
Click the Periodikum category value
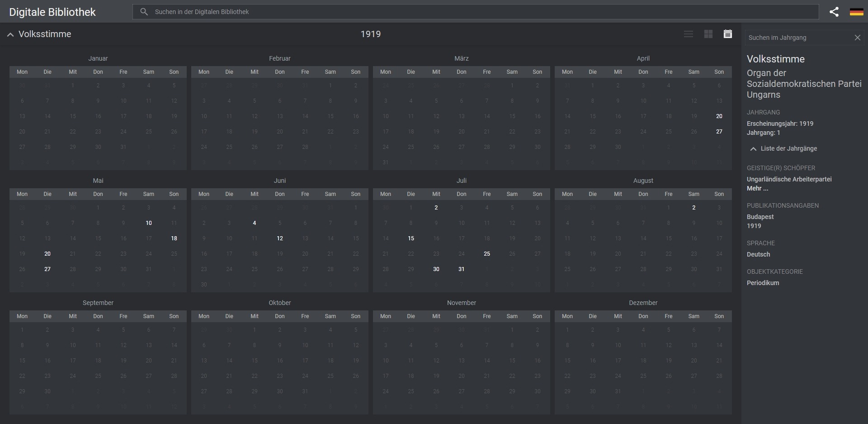(763, 283)
